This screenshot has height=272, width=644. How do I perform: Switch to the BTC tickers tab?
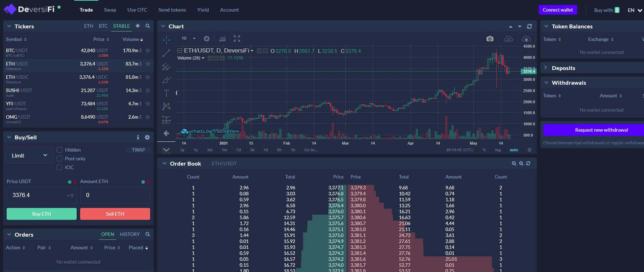(x=103, y=26)
